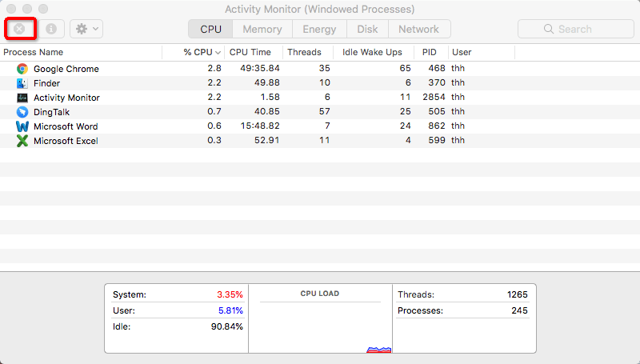640x364 pixels.
Task: Sort by Idle Wake Ups column
Action: (374, 52)
